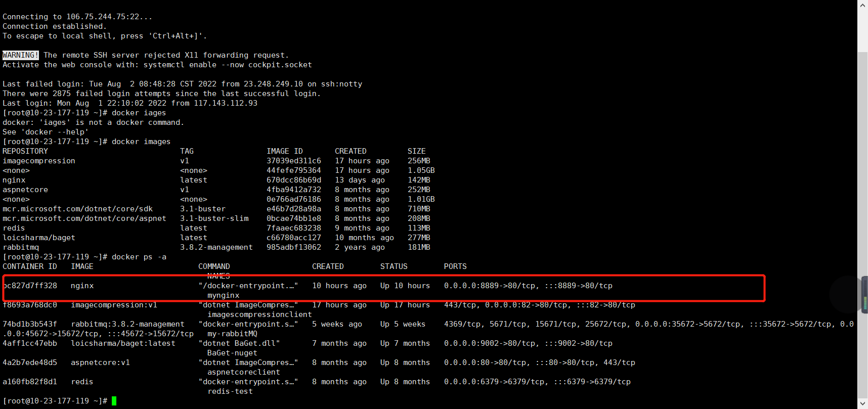Click the scrollbar down arrow

click(862, 404)
